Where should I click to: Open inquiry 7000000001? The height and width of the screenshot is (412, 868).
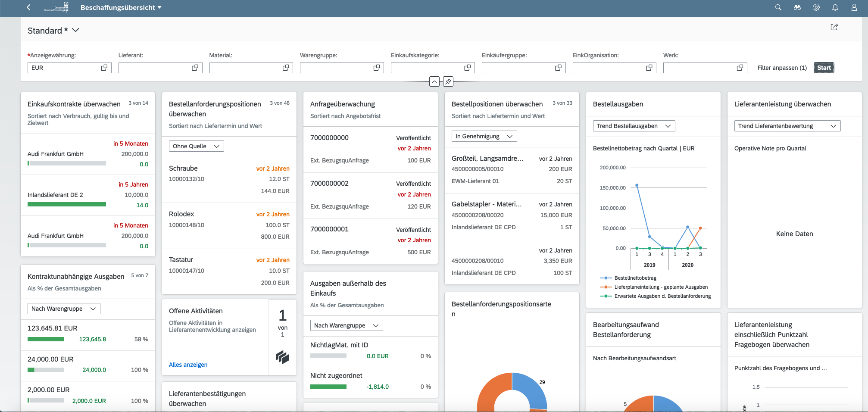(371, 241)
